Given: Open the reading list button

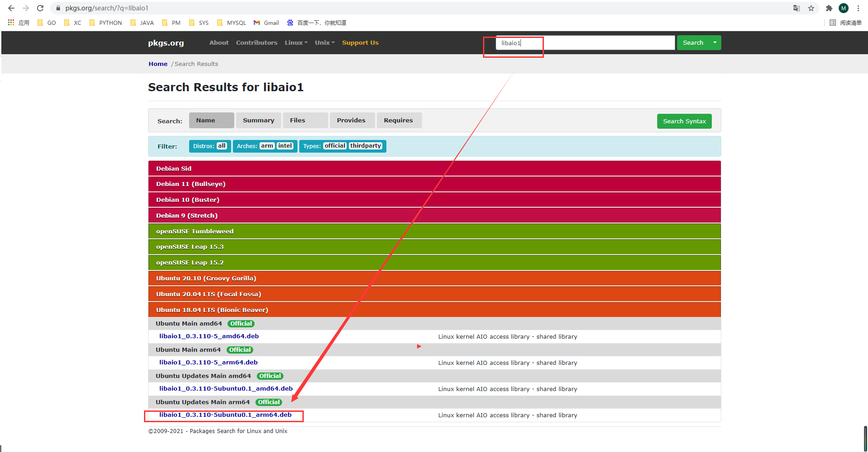Looking at the screenshot, I should [846, 23].
